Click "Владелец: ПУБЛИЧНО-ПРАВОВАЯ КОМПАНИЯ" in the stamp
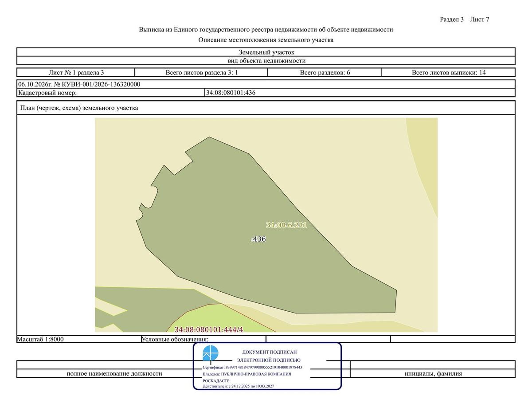The height and width of the screenshot is (411, 532). click(247, 374)
